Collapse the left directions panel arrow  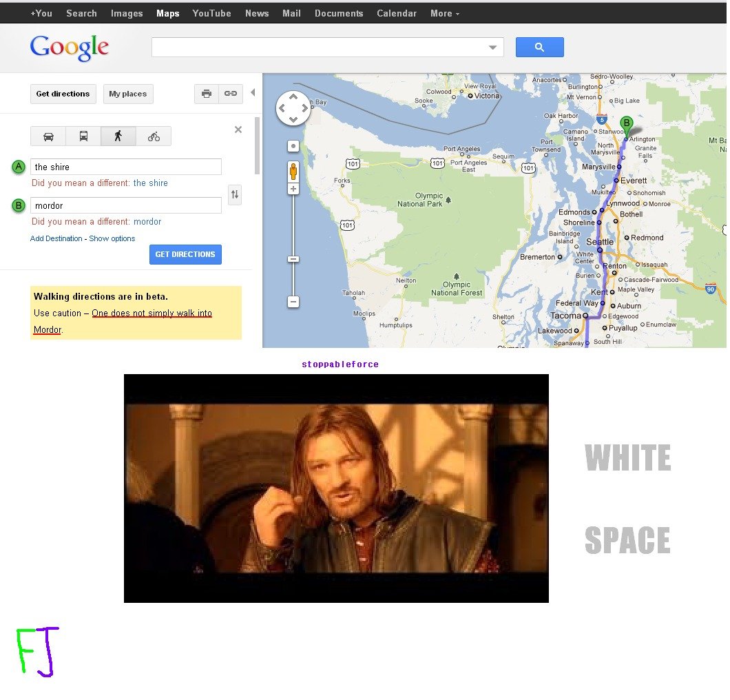click(253, 93)
